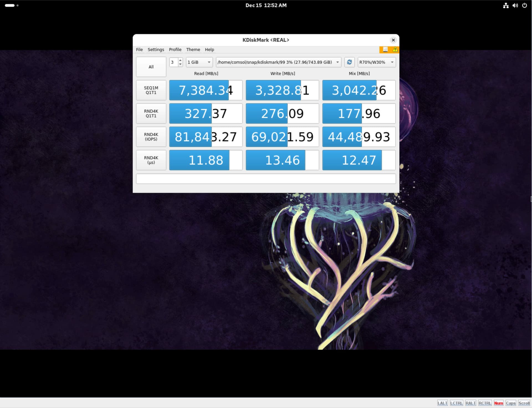This screenshot has width=532, height=408.
Task: Toggle the Num lock indicator
Action: (x=498, y=403)
